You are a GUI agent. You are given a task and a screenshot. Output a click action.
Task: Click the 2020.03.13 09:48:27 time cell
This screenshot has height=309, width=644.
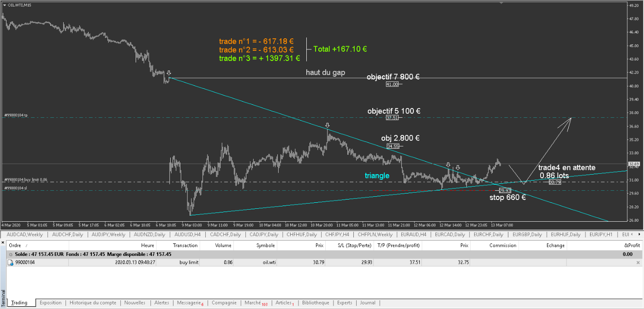pos(134,262)
